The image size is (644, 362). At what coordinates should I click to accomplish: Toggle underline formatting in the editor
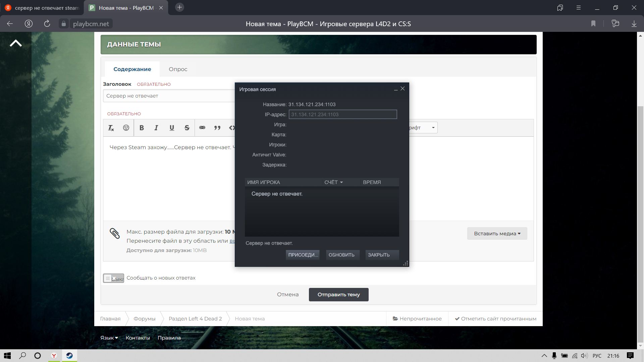(172, 128)
